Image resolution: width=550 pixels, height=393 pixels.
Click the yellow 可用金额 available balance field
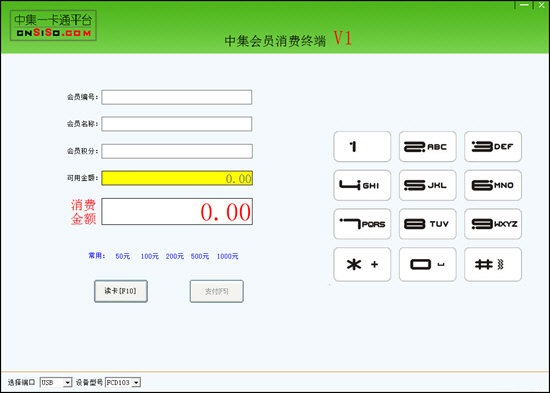click(x=177, y=178)
